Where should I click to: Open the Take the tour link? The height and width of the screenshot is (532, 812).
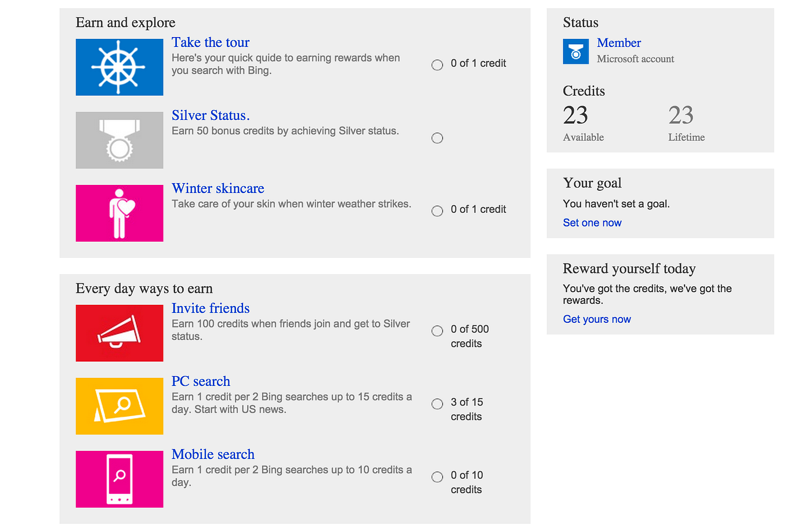211,42
